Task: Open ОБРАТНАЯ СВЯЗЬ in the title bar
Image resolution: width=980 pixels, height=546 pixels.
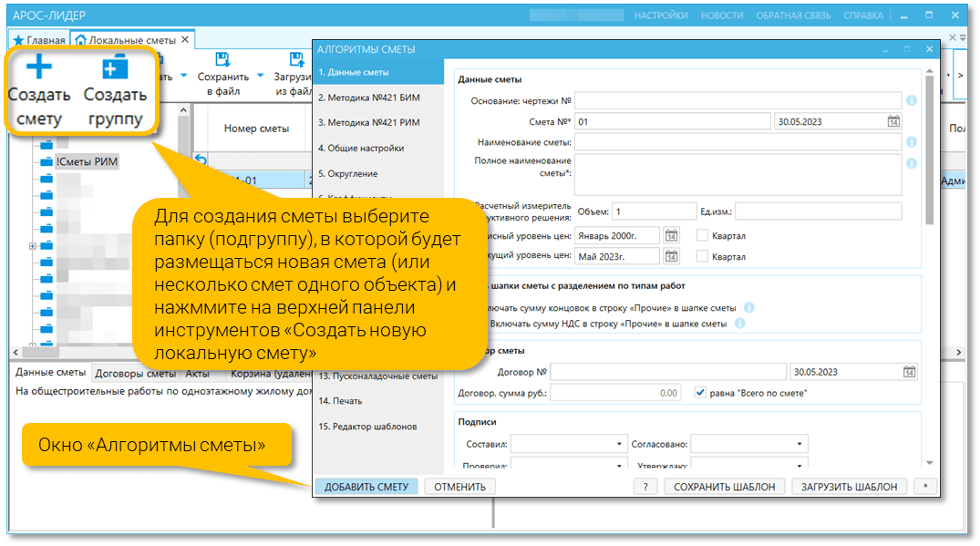Action: pyautogui.click(x=793, y=15)
